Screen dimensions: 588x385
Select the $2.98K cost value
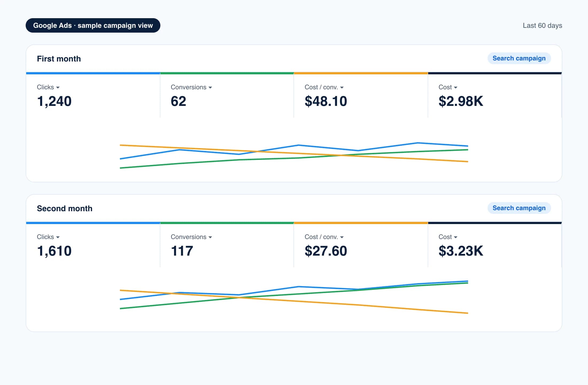pyautogui.click(x=461, y=101)
